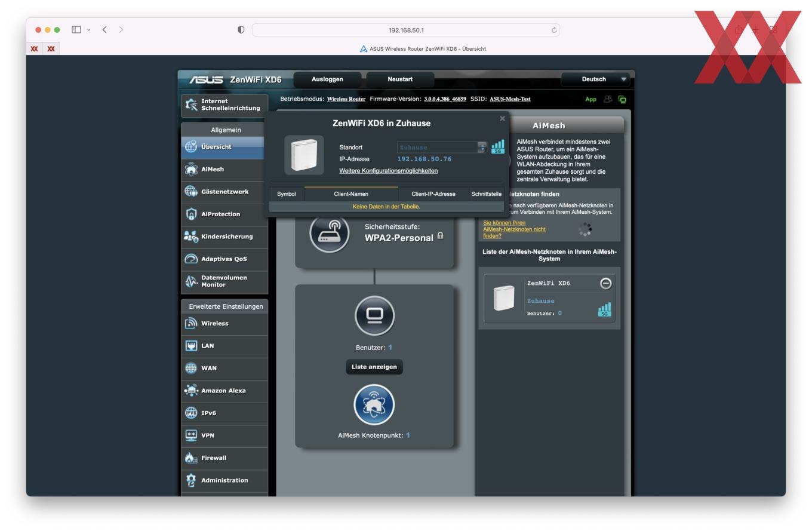
Task: Sort by Symbol column
Action: pyautogui.click(x=287, y=194)
